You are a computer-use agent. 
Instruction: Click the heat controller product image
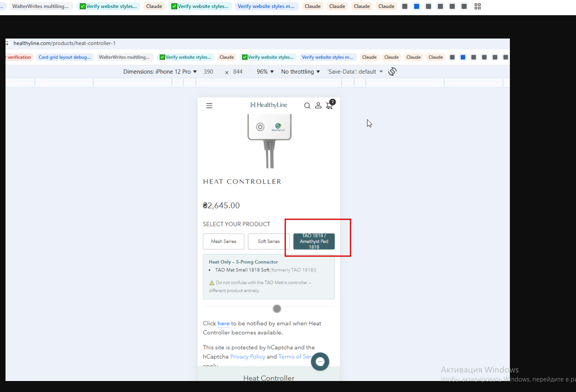270,141
